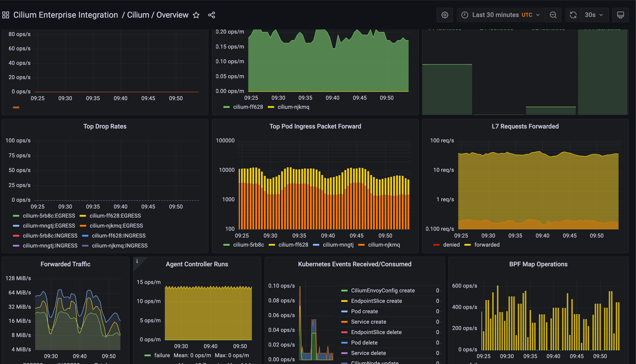636x364 pixels.
Task: Go to Cilium Enterprise Integration folder
Action: [x=66, y=15]
